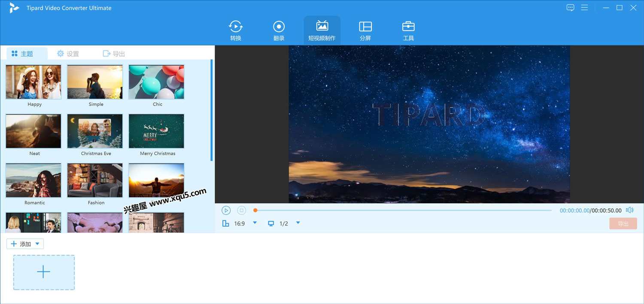Image resolution: width=644 pixels, height=304 pixels.
Task: Click the playback progress slider track
Action: tap(403, 211)
